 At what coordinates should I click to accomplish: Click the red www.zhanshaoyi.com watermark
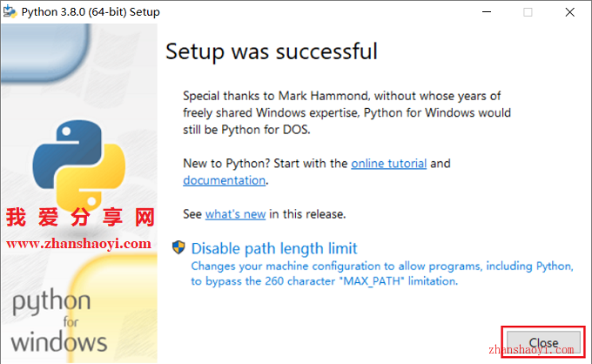(79, 244)
